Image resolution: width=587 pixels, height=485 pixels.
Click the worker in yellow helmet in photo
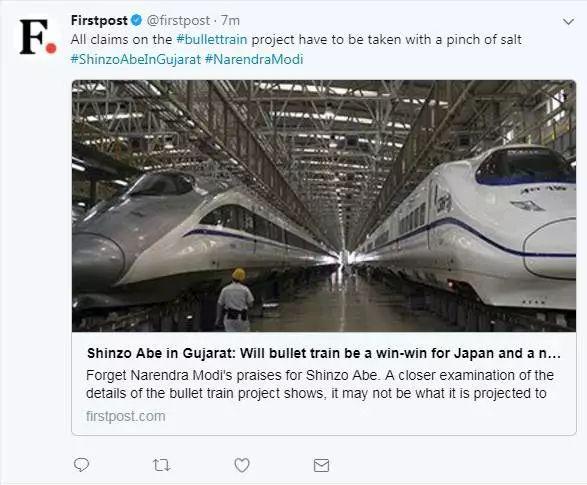(x=235, y=299)
